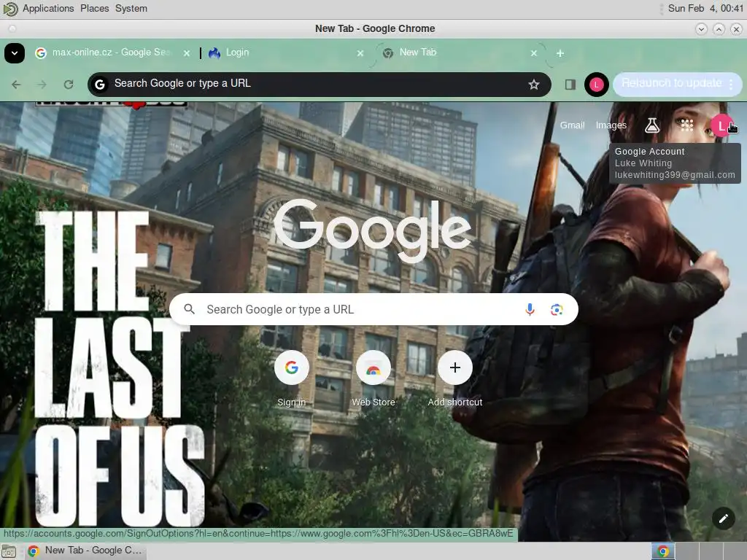Screen dimensions: 747x560
Task: Go back with the back arrow
Action: tap(16, 85)
